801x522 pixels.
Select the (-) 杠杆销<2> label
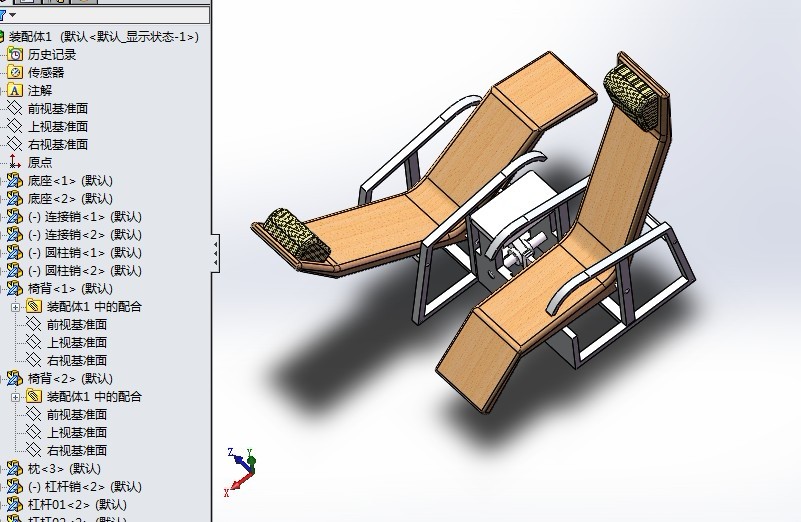(x=85, y=486)
